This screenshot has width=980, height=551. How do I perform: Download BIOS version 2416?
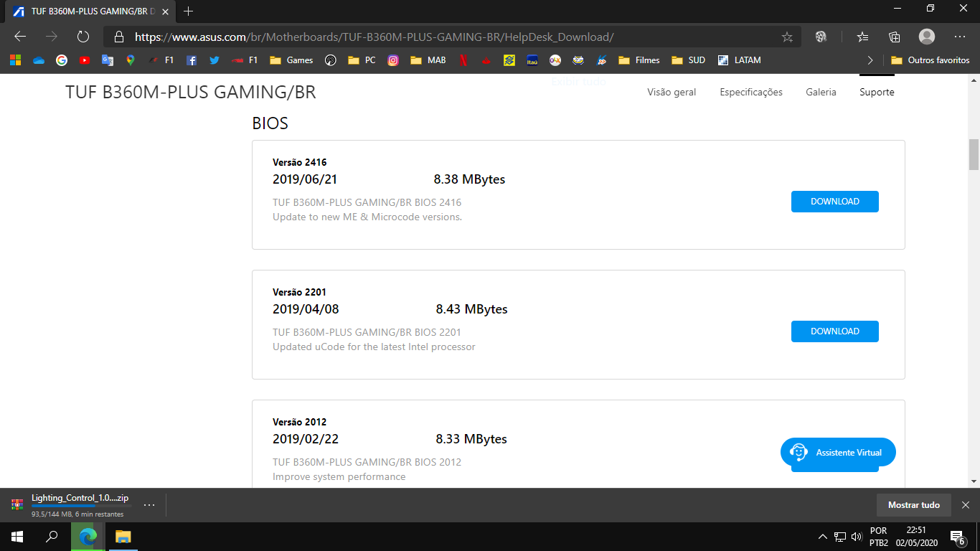[835, 202]
